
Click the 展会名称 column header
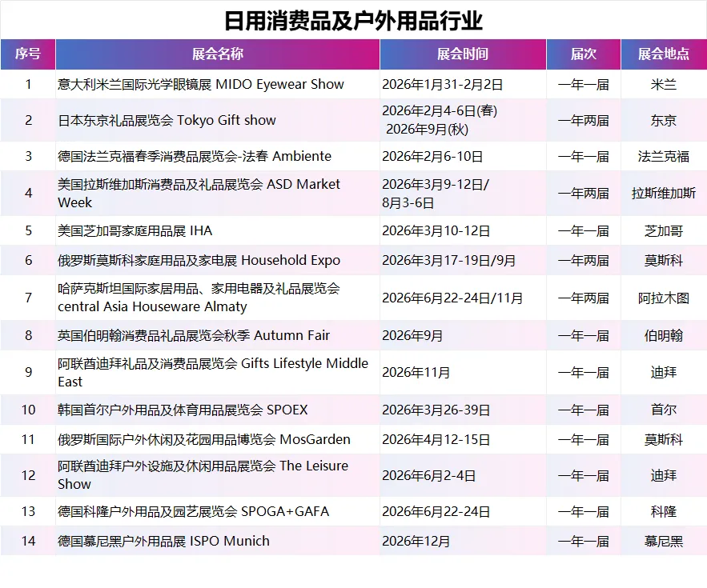218,54
